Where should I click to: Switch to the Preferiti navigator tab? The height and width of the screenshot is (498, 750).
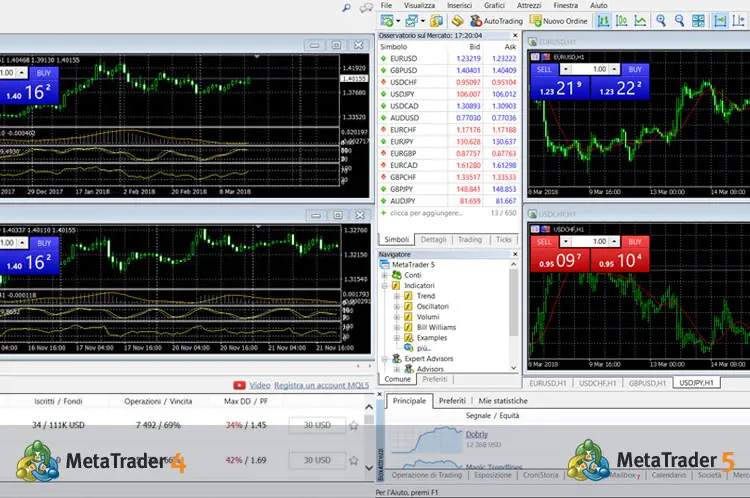[434, 379]
